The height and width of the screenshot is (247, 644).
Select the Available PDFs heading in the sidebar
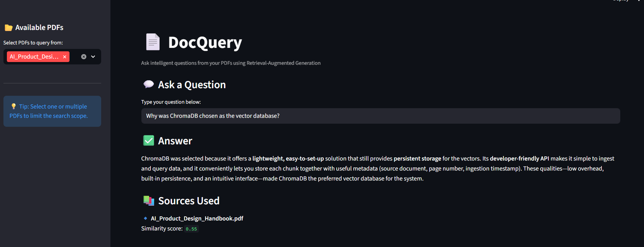point(39,27)
